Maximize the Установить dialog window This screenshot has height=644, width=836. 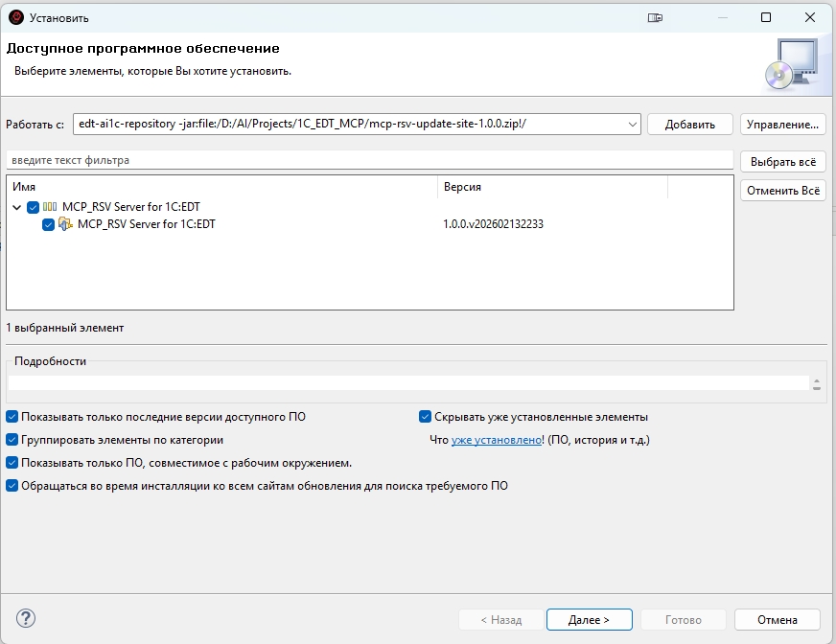click(x=766, y=17)
